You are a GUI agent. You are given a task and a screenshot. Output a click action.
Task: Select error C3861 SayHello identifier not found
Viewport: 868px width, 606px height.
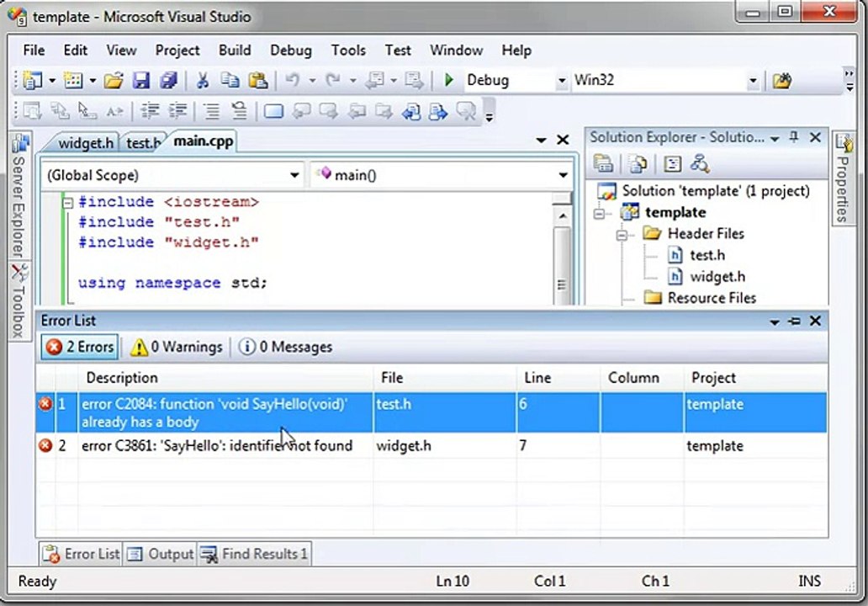tap(431, 446)
